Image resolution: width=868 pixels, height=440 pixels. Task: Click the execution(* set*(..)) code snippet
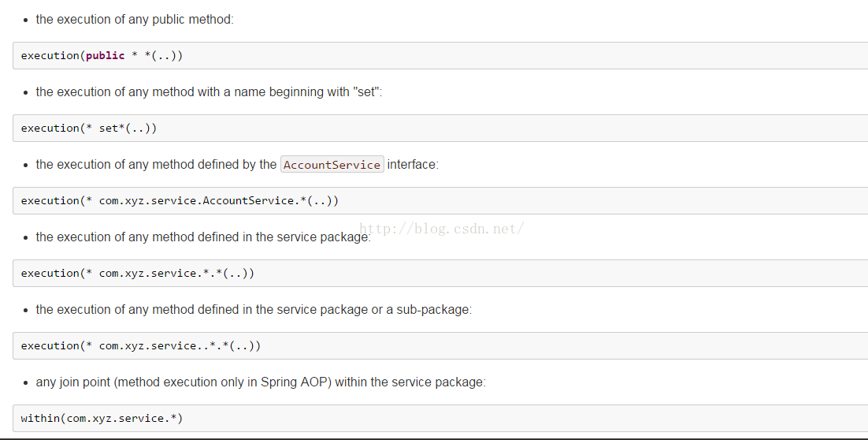[89, 128]
